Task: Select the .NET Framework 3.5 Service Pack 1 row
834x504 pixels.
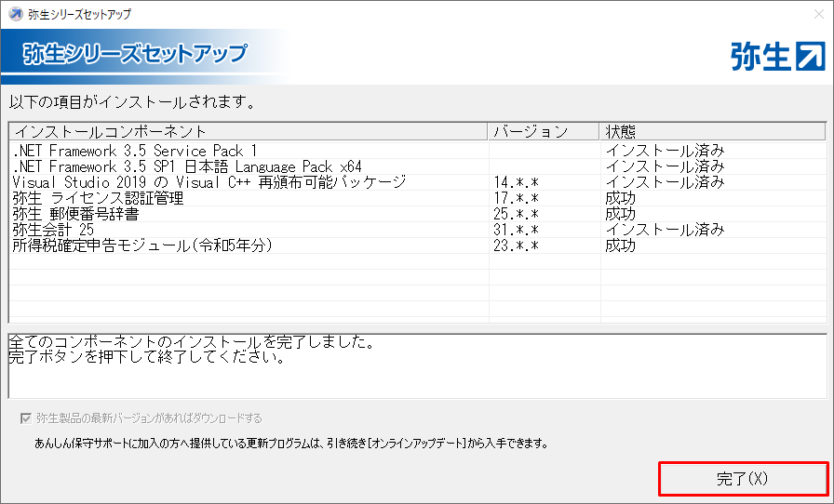Action: pyautogui.click(x=418, y=151)
